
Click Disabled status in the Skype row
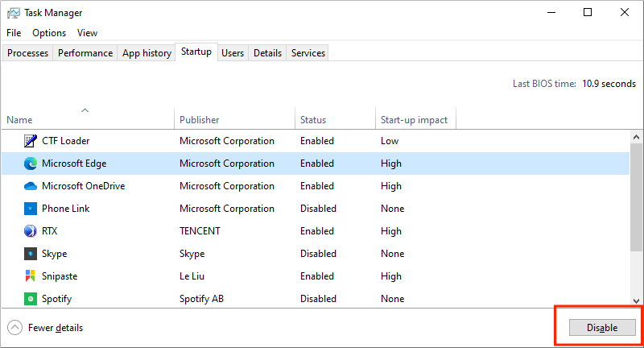pos(318,254)
